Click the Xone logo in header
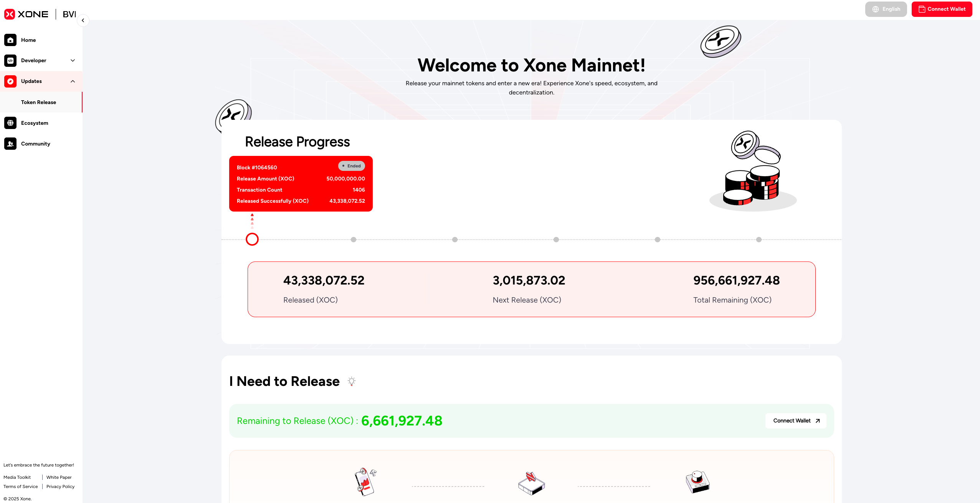This screenshot has width=980, height=503. coord(26,14)
